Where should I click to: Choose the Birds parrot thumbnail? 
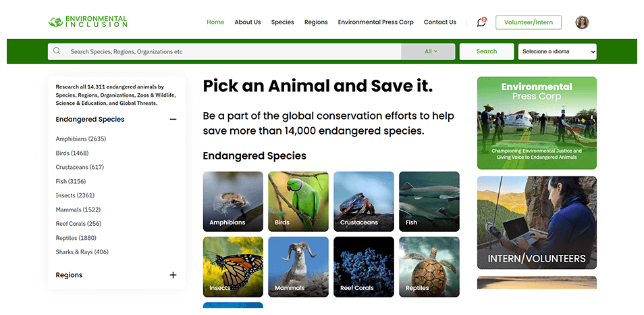click(298, 201)
